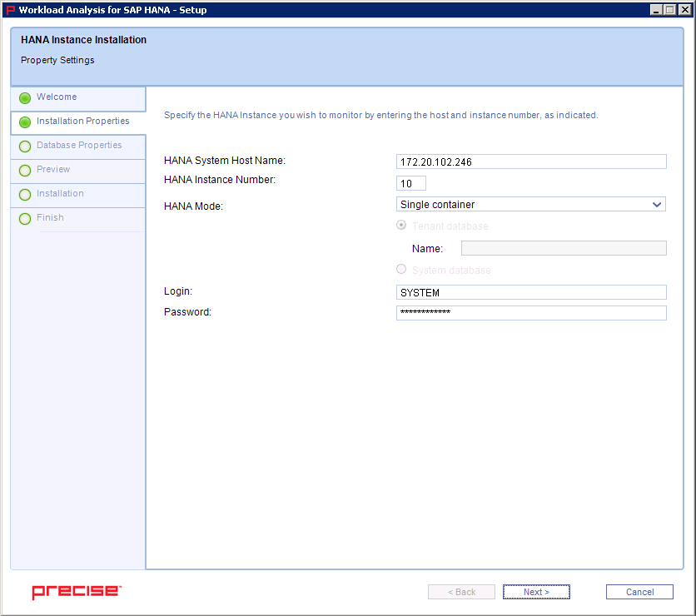696x616 pixels.
Task: Click the instruction text about HANA Instance
Action: 380,116
